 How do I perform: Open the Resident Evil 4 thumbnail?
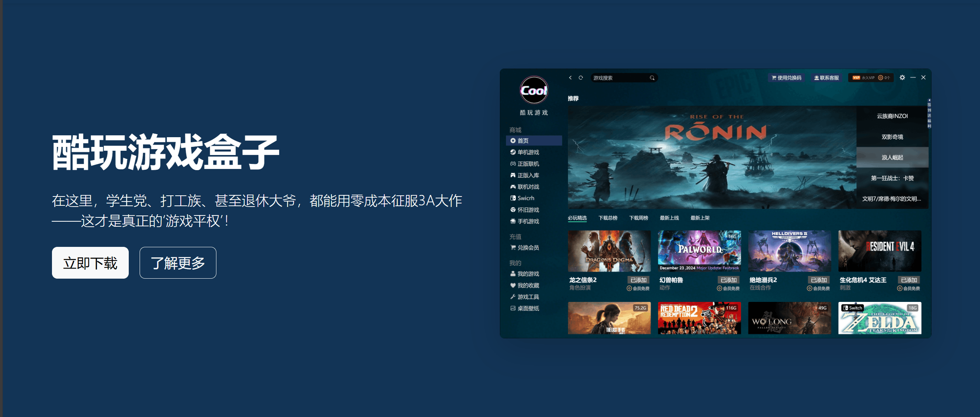coord(880,251)
